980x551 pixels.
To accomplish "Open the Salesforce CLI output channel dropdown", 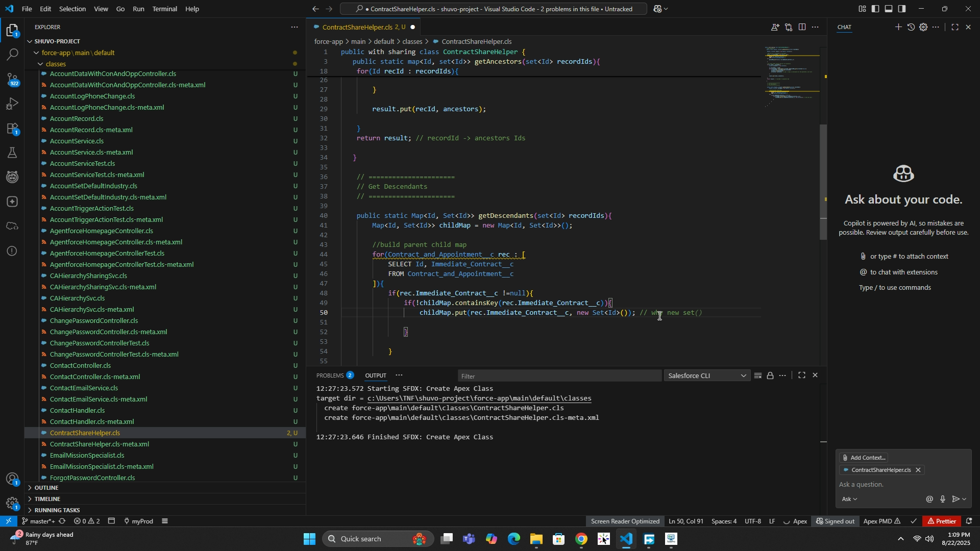I will pos(707,376).
